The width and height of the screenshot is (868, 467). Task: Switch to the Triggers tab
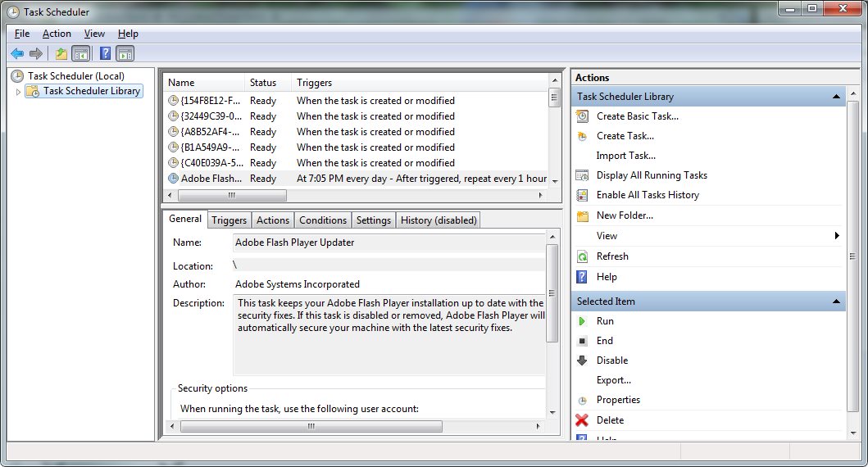click(229, 220)
